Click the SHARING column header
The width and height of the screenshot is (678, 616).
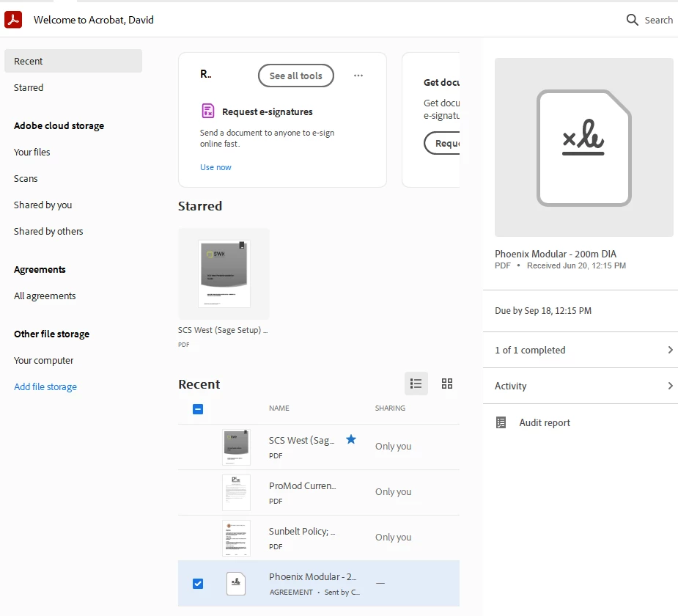[x=390, y=408]
